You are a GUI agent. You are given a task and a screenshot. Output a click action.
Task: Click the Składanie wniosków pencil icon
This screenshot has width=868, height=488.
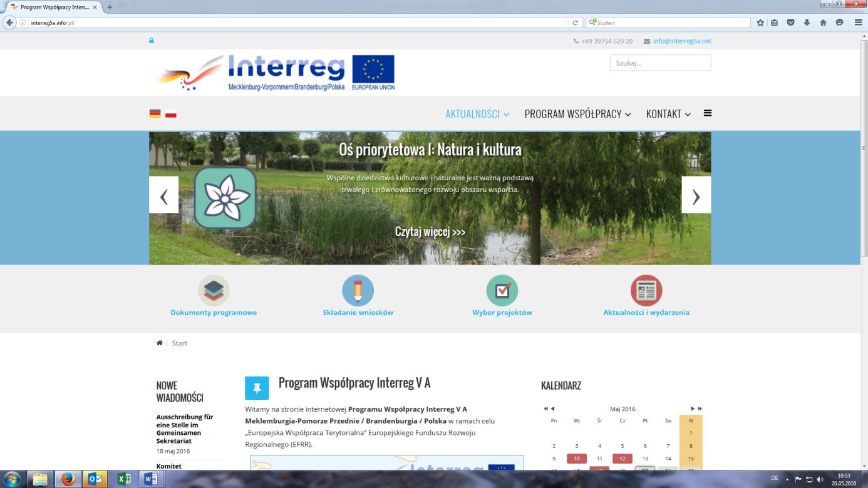[x=358, y=290]
